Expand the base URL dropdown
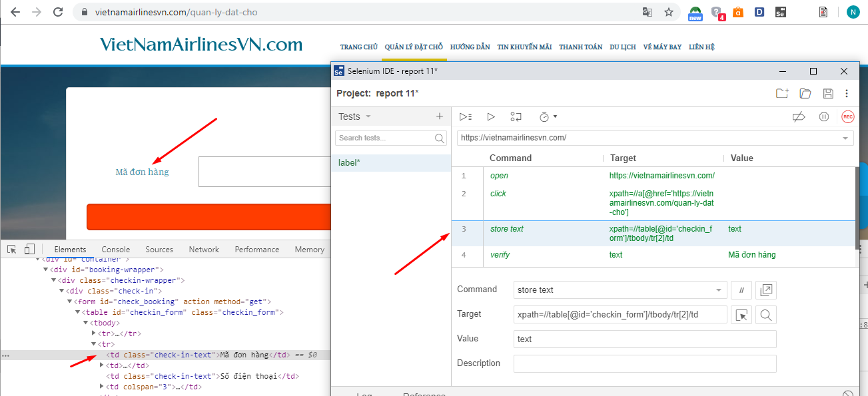The image size is (868, 396). pos(845,138)
